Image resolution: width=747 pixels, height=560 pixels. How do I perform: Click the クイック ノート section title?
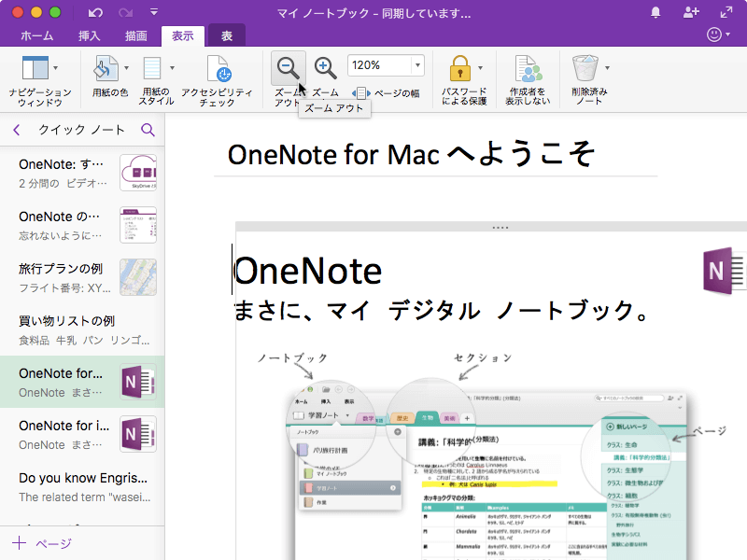pos(81,130)
